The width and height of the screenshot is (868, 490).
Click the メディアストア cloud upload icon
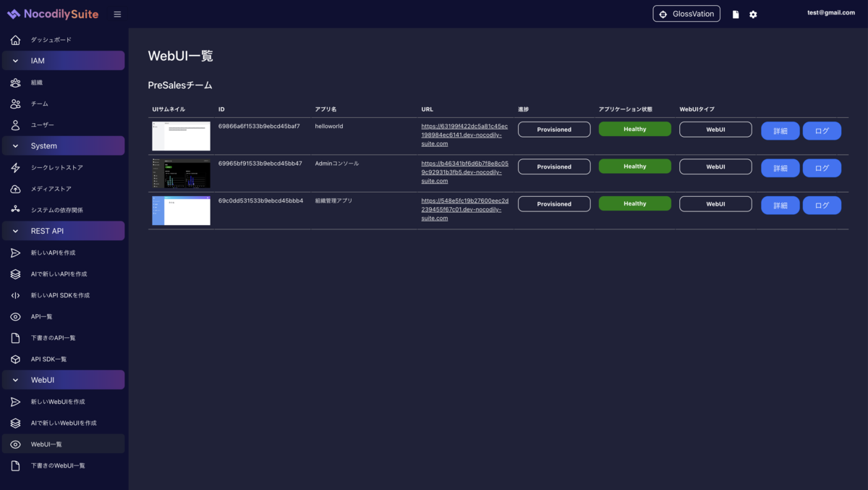click(x=15, y=189)
